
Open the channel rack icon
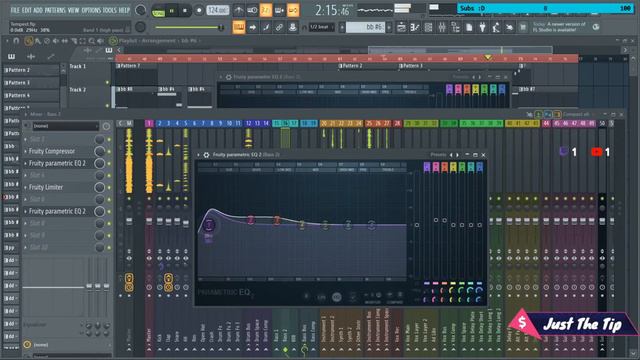(x=428, y=27)
